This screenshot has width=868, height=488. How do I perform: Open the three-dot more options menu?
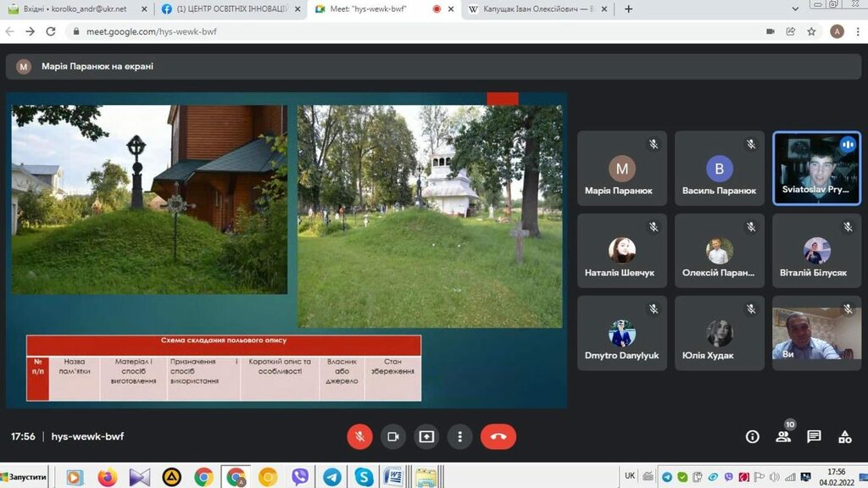coord(459,436)
